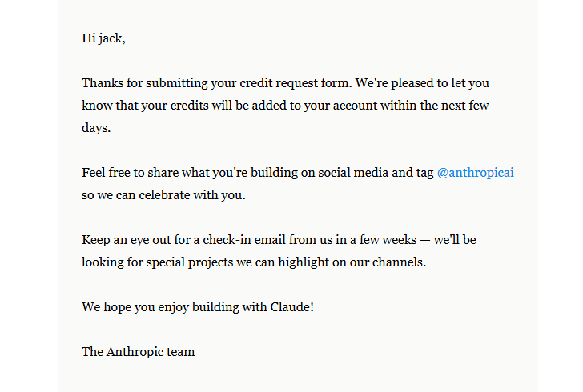Click the phrase "credit request form"
This screenshot has width=583, height=392.
pos(296,83)
